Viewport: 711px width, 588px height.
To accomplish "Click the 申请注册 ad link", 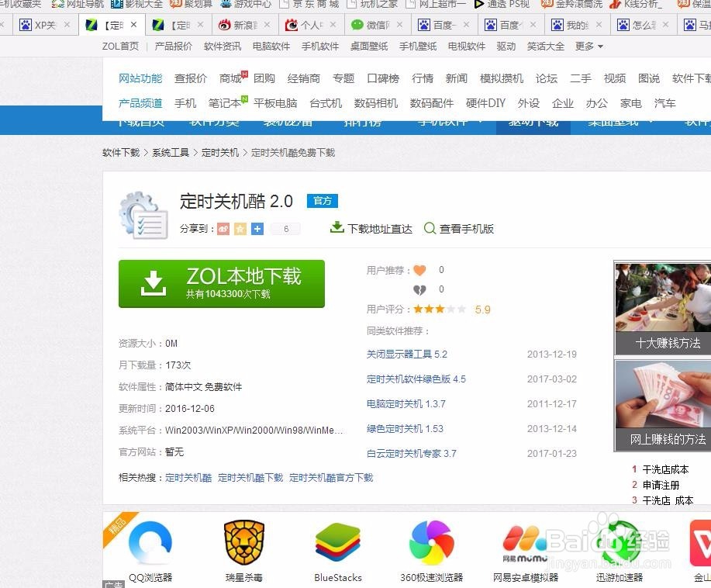I will tap(661, 485).
